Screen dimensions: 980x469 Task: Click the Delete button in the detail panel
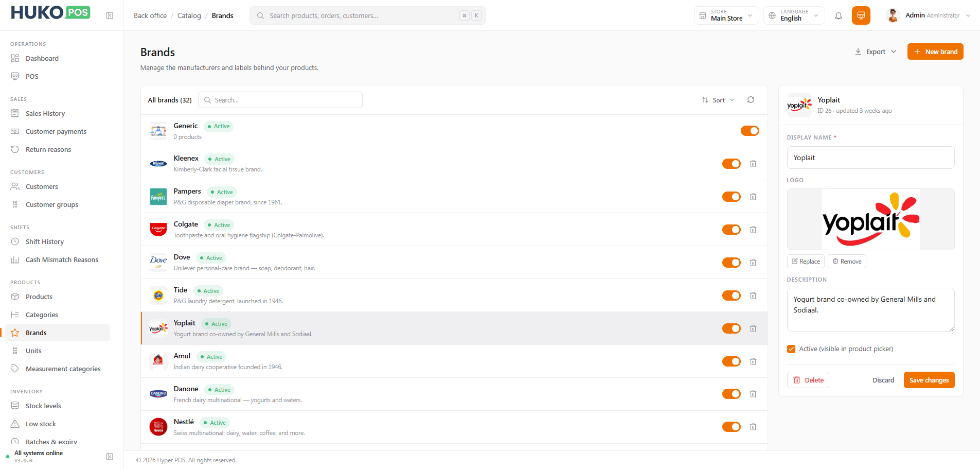pos(808,380)
